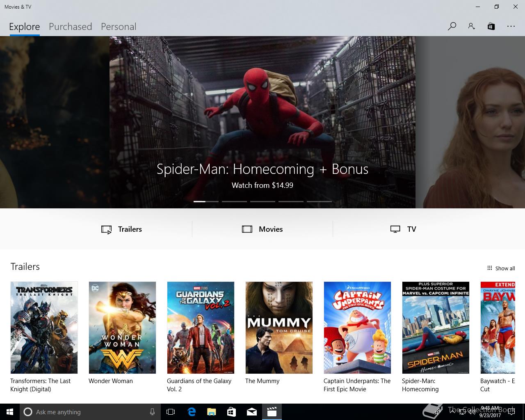The image size is (525, 420).
Task: Click The Mummy title text
Action: (262, 381)
